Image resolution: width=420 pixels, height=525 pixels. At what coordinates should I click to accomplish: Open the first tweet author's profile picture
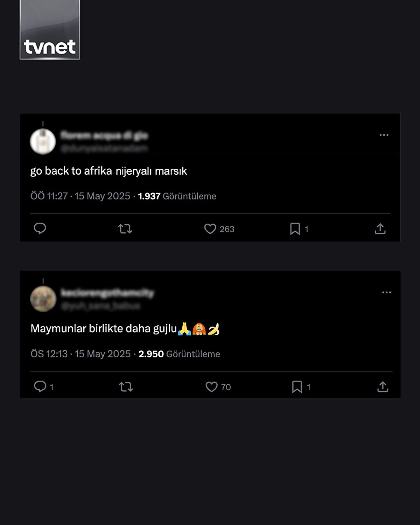coord(43,141)
